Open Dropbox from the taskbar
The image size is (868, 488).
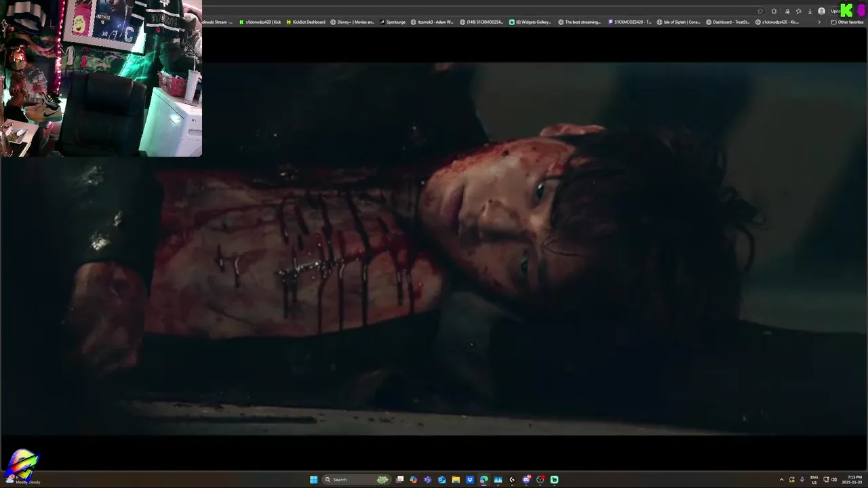tap(469, 479)
